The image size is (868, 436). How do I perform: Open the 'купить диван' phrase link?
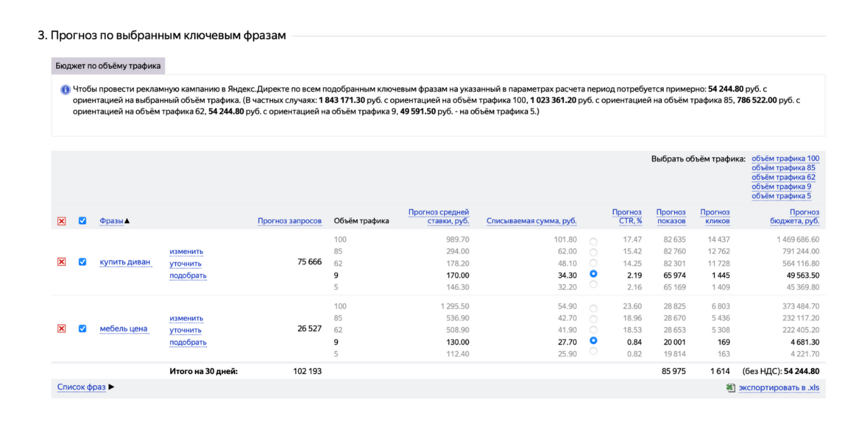(x=125, y=262)
